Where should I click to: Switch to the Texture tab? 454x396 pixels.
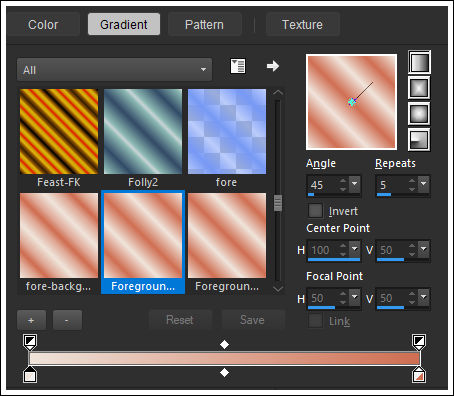pyautogui.click(x=302, y=24)
